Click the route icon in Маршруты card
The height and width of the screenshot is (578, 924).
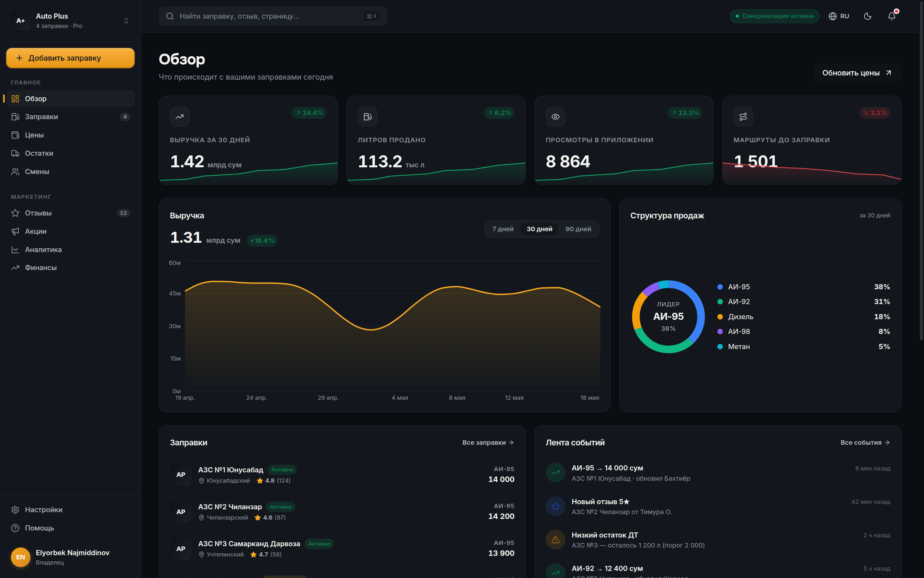pos(743,117)
